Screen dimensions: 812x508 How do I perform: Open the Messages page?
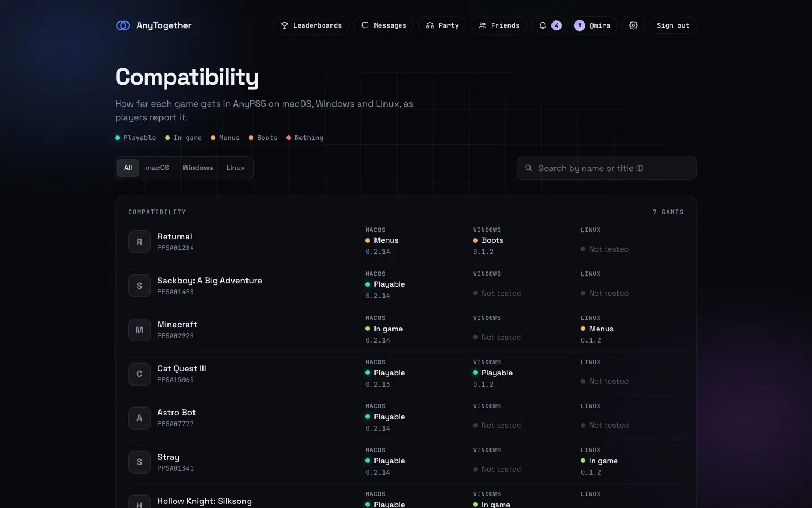383,25
